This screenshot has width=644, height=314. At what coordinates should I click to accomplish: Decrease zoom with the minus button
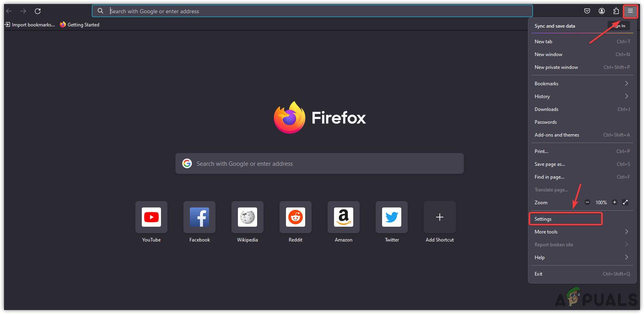click(588, 202)
